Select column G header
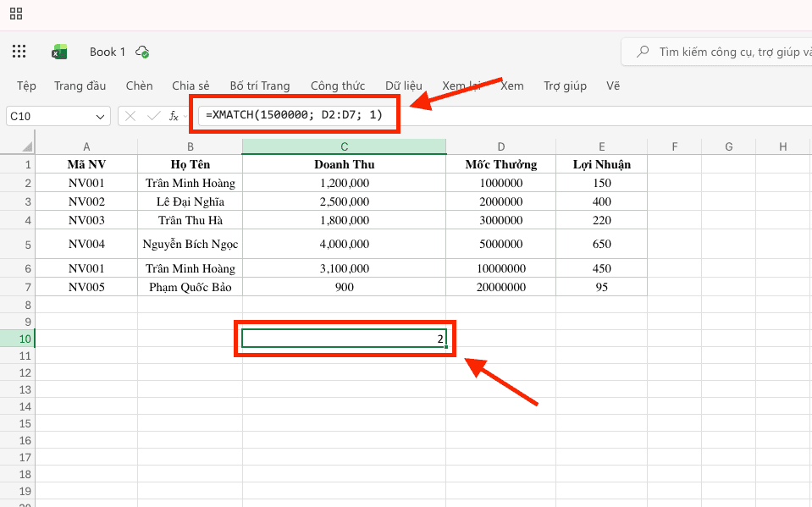This screenshot has width=812, height=507. tap(729, 146)
